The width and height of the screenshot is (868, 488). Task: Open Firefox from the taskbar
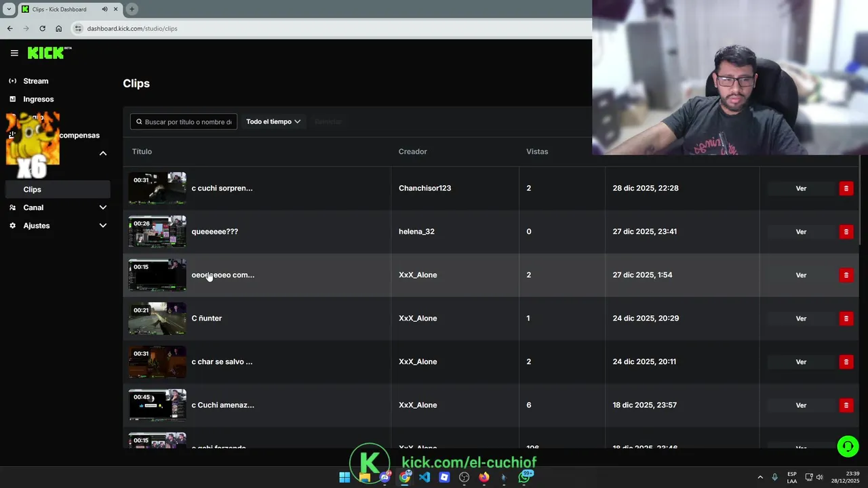click(484, 477)
